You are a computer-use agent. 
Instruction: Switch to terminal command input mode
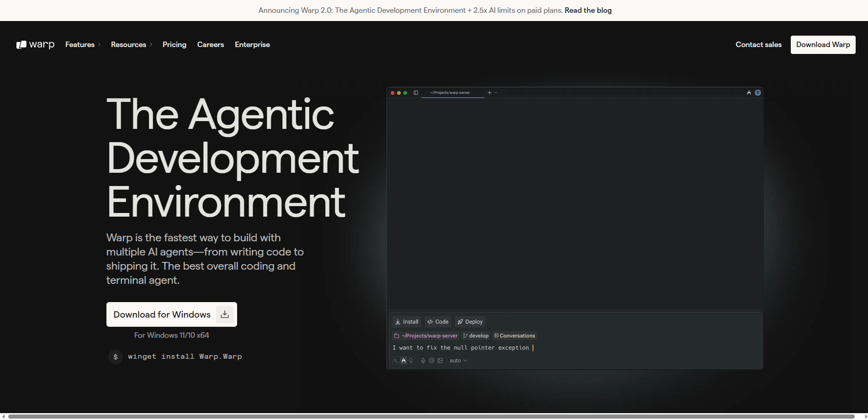[x=396, y=361]
